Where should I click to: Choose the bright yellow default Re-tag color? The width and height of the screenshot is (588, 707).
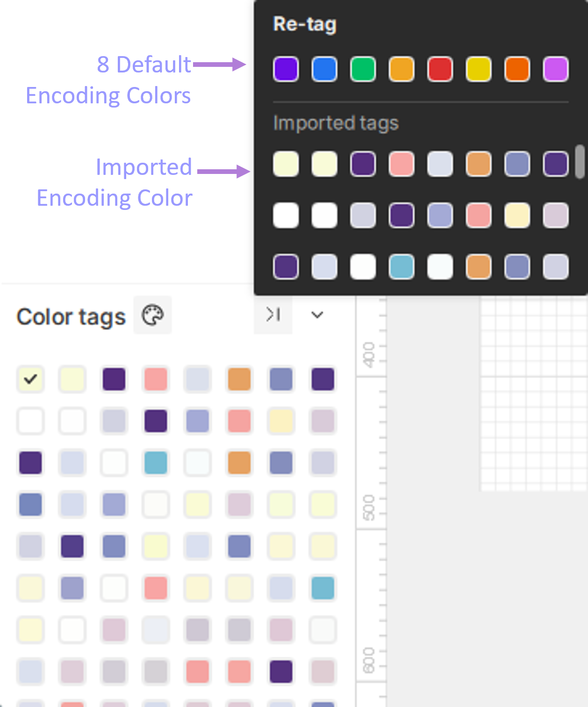click(x=479, y=69)
